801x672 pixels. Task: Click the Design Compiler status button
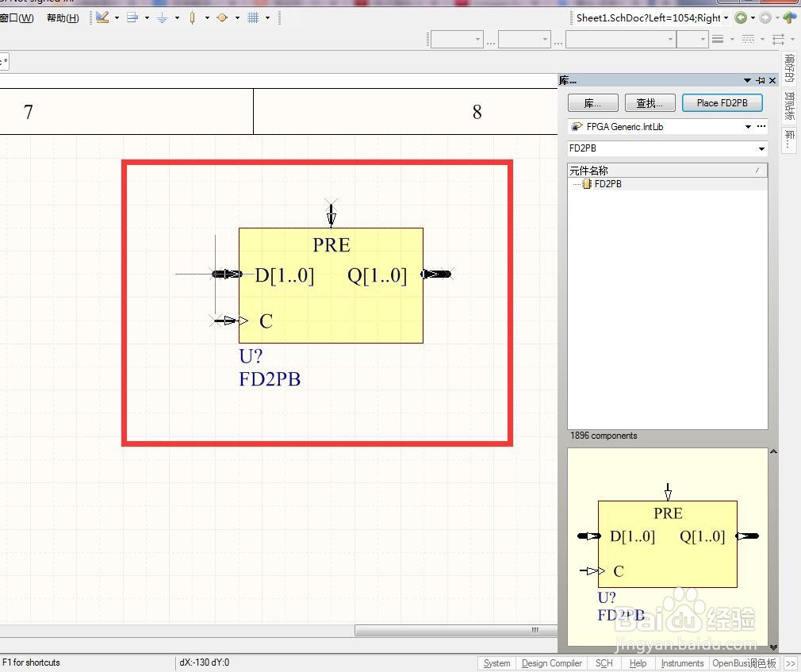coord(552,663)
